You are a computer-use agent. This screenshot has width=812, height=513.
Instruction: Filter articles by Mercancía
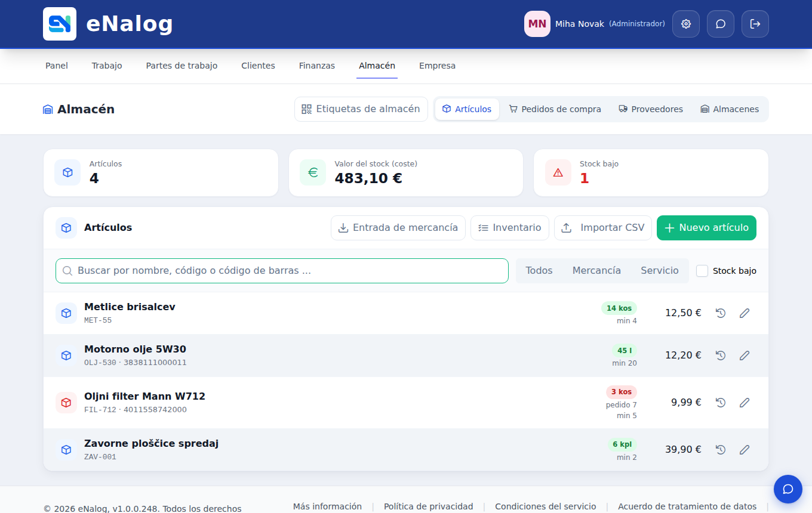tap(596, 271)
